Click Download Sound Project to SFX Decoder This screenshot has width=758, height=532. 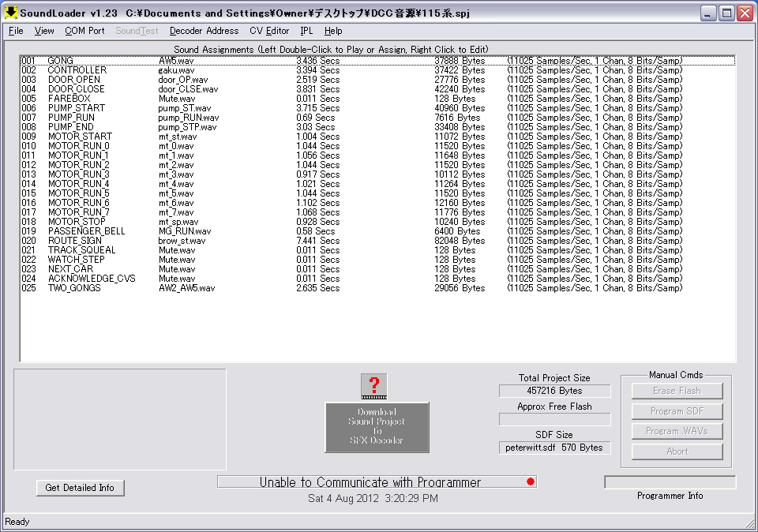click(x=377, y=427)
